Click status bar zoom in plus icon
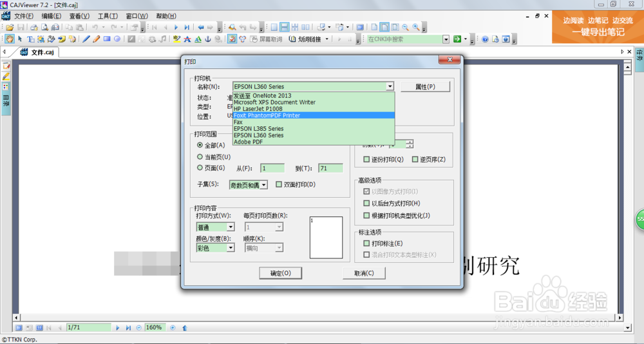The height and width of the screenshot is (344, 644). pyautogui.click(x=173, y=327)
